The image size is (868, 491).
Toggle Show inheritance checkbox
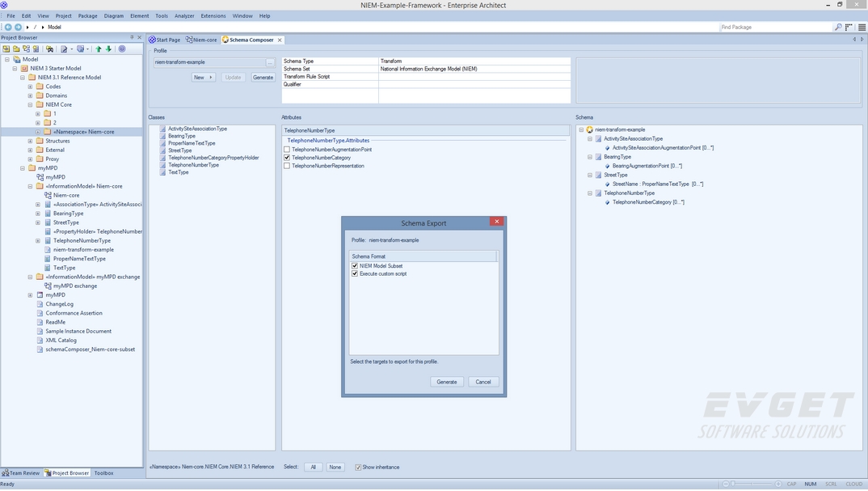point(357,468)
